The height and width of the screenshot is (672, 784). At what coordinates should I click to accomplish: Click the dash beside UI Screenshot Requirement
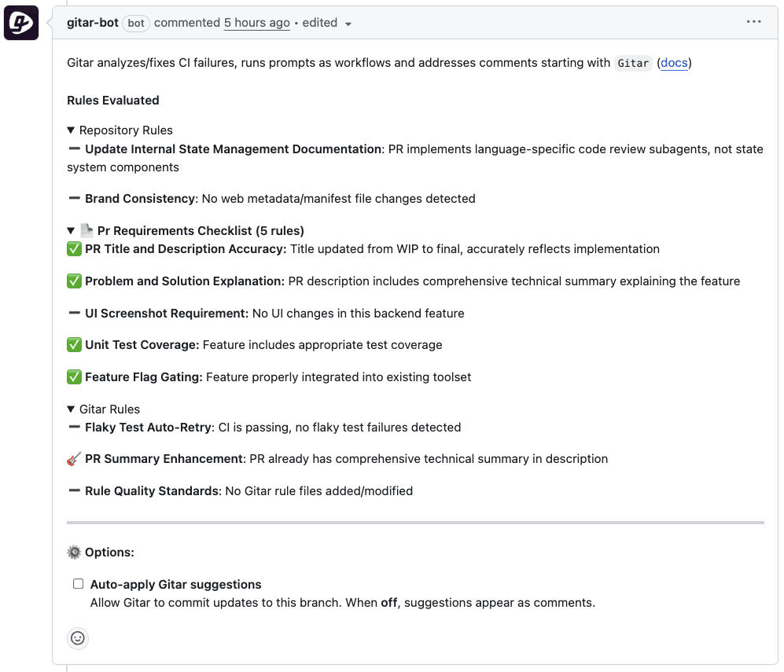[x=73, y=312]
